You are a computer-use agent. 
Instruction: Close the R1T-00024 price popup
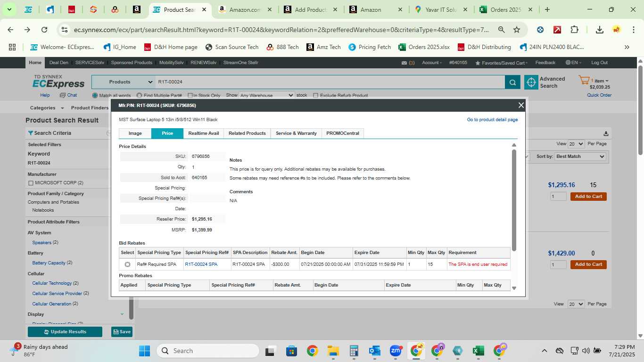pos(521,105)
